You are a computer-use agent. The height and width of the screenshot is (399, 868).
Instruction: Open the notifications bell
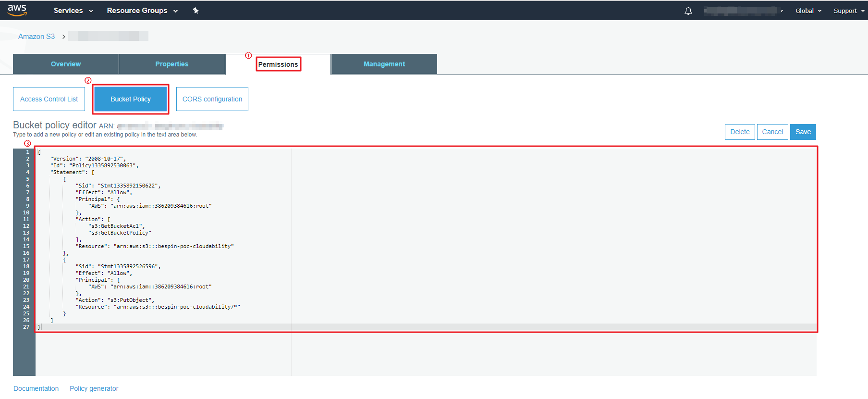click(688, 11)
